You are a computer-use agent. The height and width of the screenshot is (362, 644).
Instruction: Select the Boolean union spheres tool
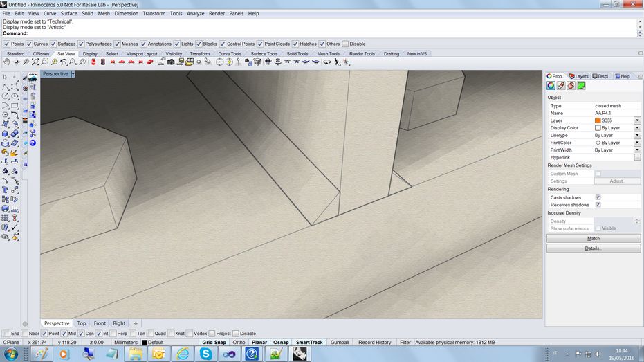point(15,134)
